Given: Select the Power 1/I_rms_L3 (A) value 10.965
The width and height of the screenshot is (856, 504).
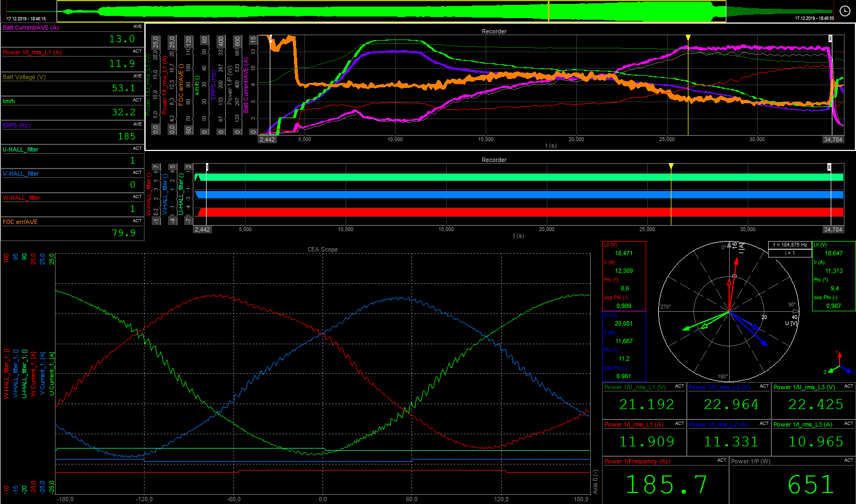Looking at the screenshot, I should click(x=816, y=442).
